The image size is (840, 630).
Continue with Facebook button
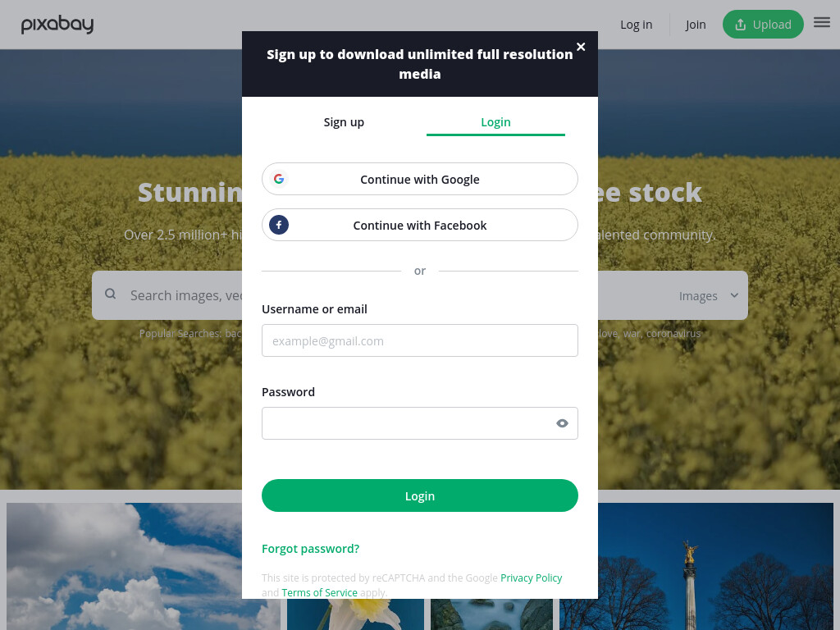click(419, 225)
